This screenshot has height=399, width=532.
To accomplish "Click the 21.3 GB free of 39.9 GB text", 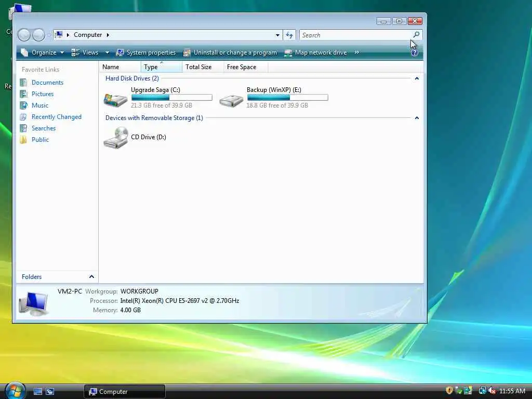I will coord(162,105).
